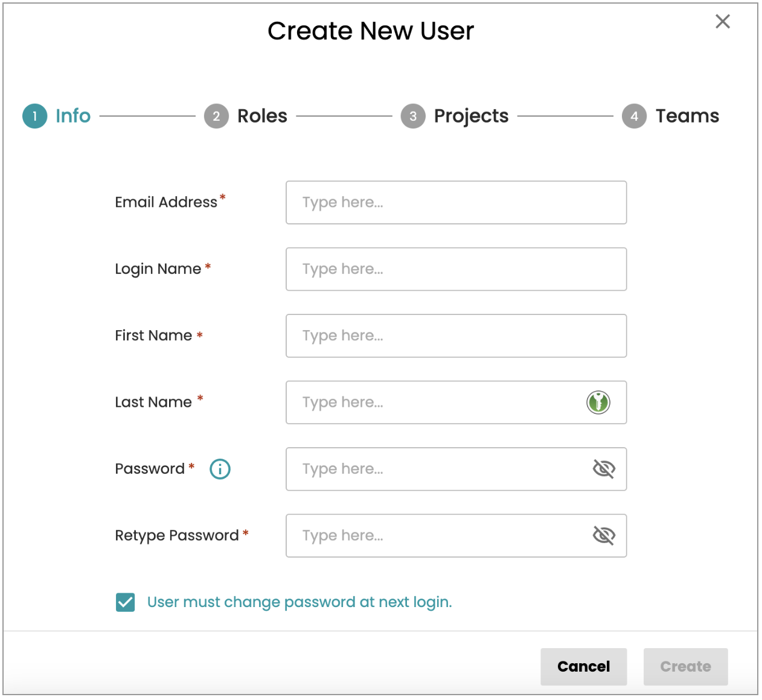Go to the Projects step

coord(471,116)
